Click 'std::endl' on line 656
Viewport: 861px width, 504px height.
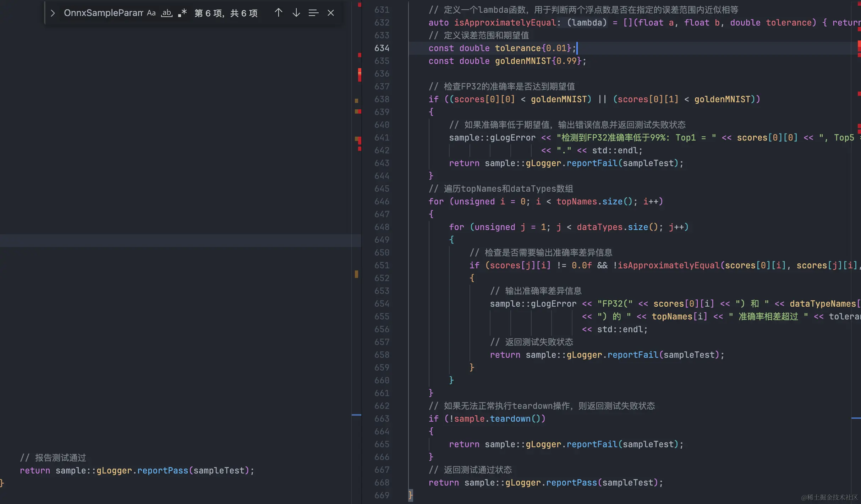[x=620, y=329]
